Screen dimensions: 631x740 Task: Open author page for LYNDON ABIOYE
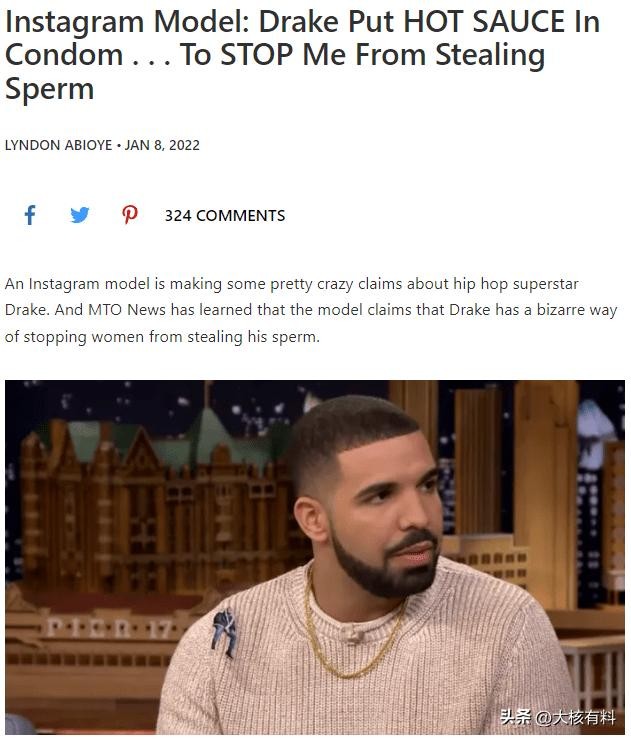point(59,145)
